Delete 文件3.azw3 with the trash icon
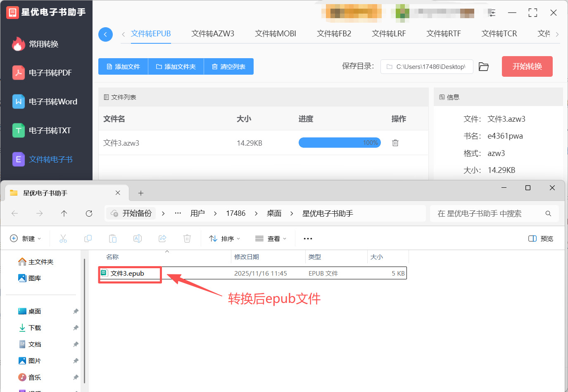Viewport: 568px width, 392px height. point(395,143)
